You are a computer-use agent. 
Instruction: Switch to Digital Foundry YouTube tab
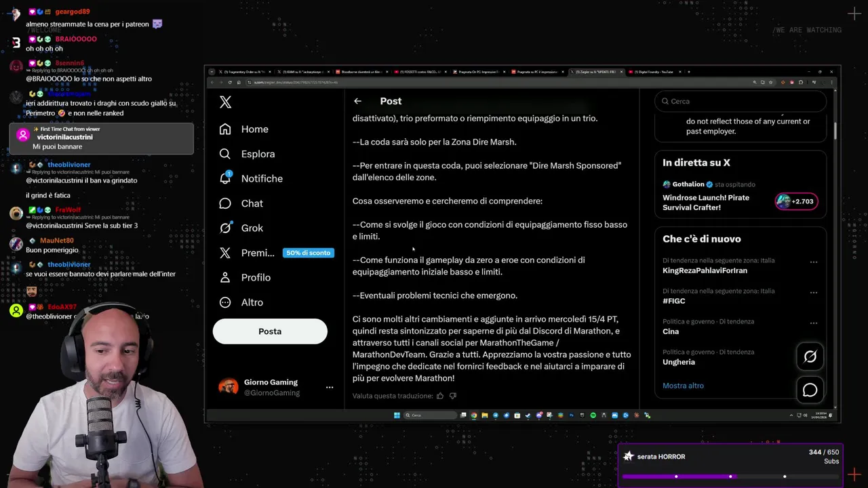tap(654, 72)
